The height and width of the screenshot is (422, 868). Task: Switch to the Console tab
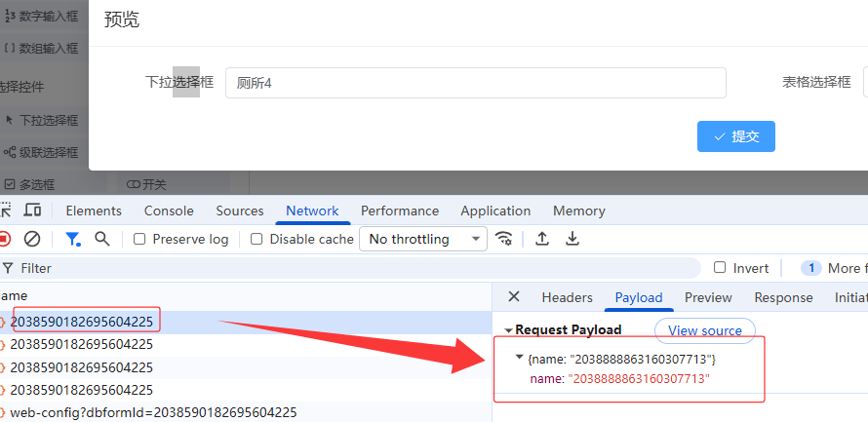169,211
